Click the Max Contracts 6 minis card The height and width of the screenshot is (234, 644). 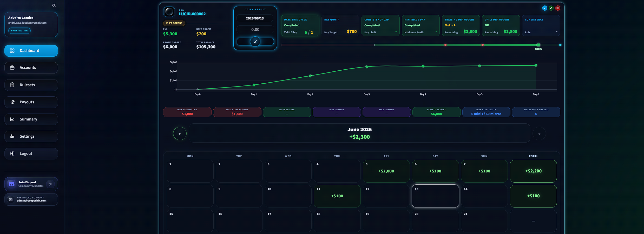[x=486, y=112]
